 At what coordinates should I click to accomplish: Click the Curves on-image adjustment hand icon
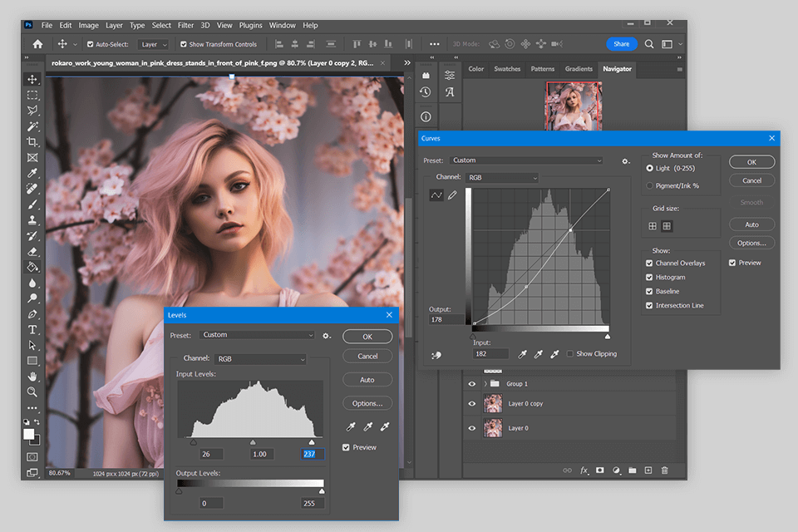click(x=436, y=355)
